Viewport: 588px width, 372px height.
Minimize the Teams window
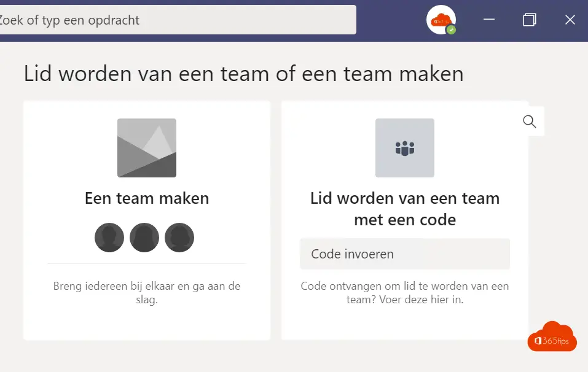488,20
